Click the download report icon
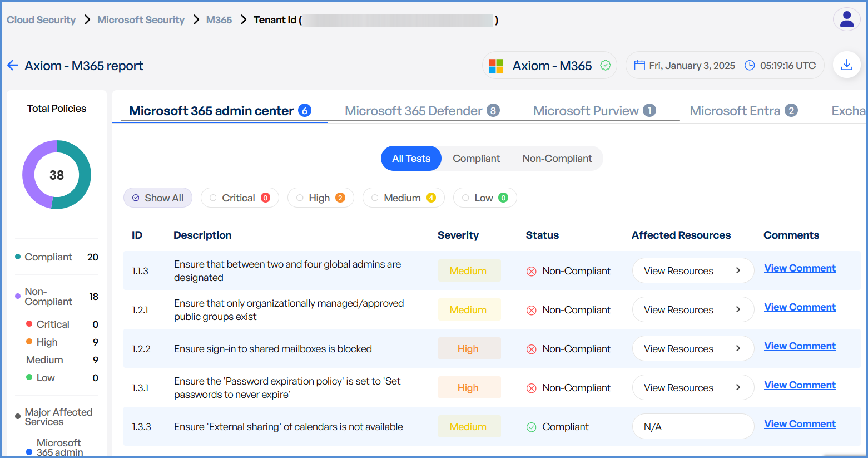 (846, 65)
